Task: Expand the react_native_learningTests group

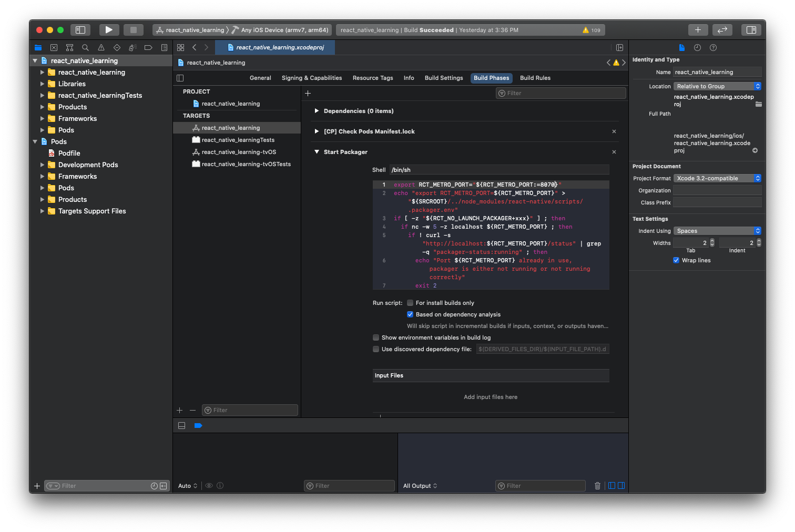Action: point(42,95)
